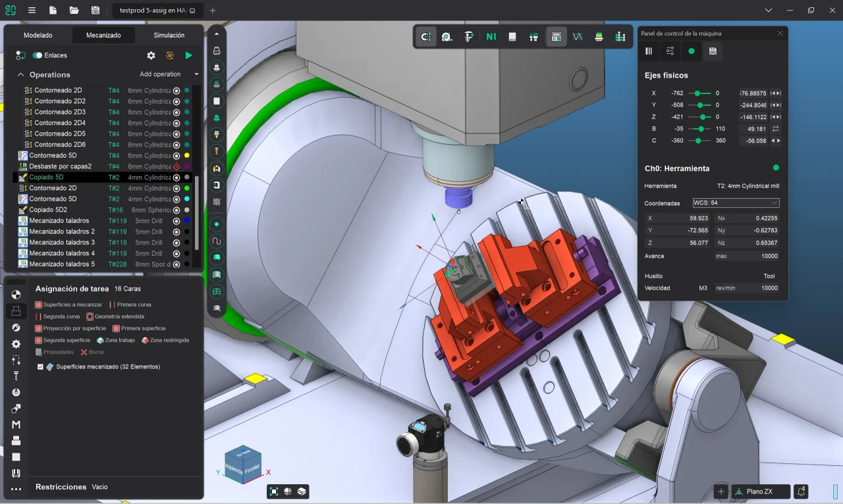Open the hamburger main menu
The image size is (843, 504).
tap(32, 11)
